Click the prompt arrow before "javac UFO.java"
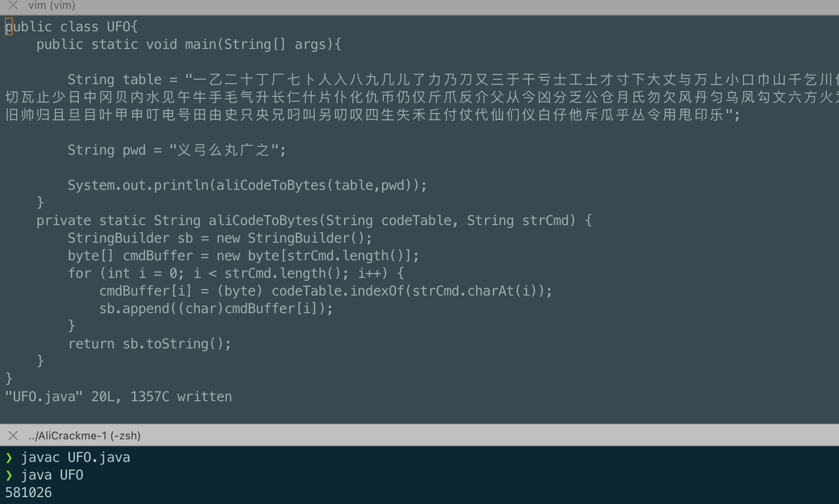 [x=9, y=458]
